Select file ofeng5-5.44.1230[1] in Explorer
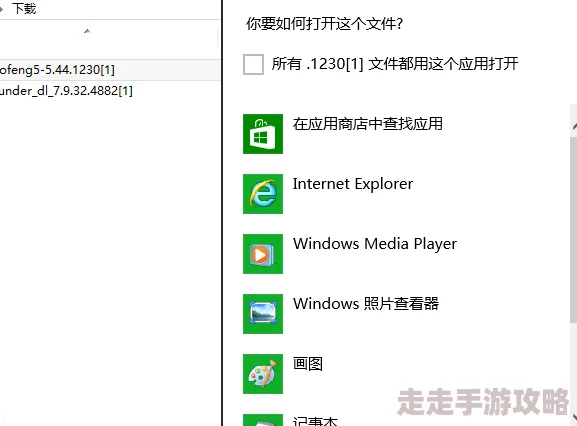Image resolution: width=577 pixels, height=426 pixels. tap(57, 70)
